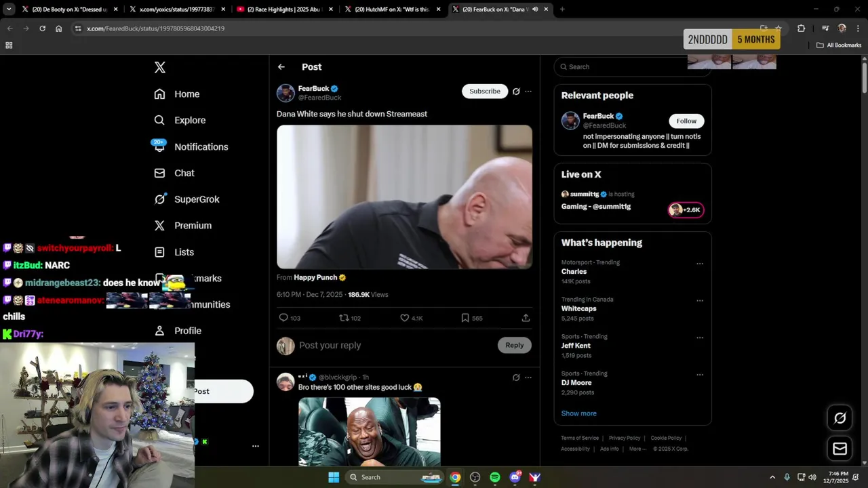Share the post via share icon

coord(526,318)
